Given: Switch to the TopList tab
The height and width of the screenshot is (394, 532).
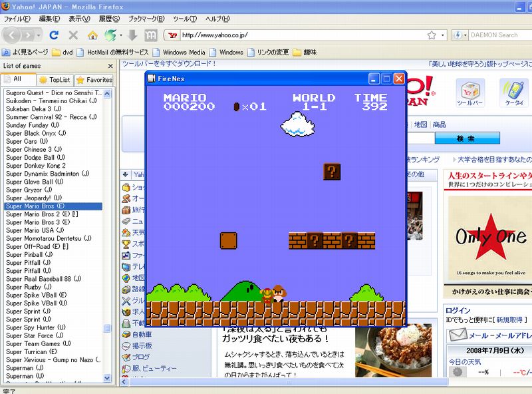Looking at the screenshot, I should point(55,80).
